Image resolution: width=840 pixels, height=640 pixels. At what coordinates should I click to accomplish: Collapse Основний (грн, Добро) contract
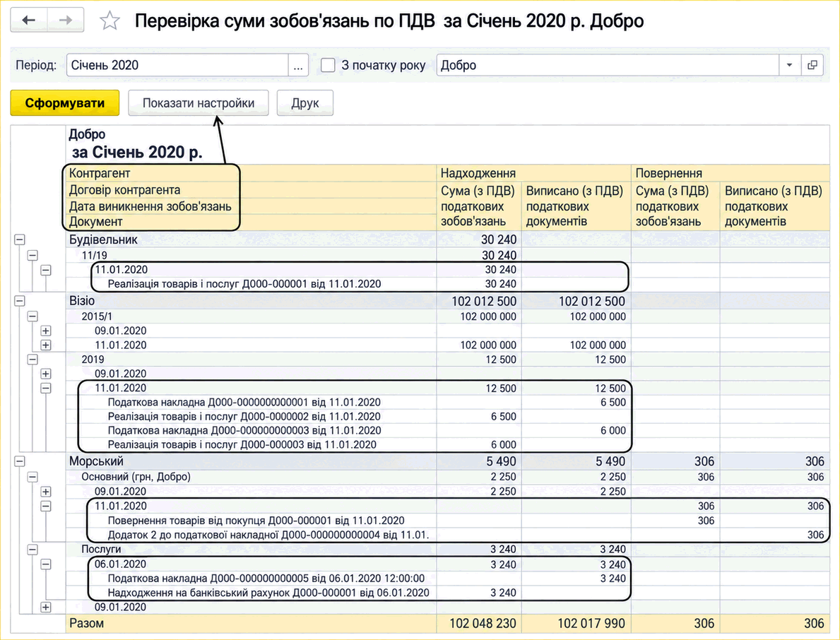point(32,477)
